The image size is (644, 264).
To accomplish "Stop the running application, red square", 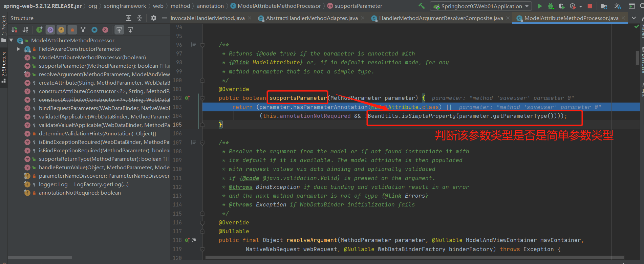I will (590, 6).
